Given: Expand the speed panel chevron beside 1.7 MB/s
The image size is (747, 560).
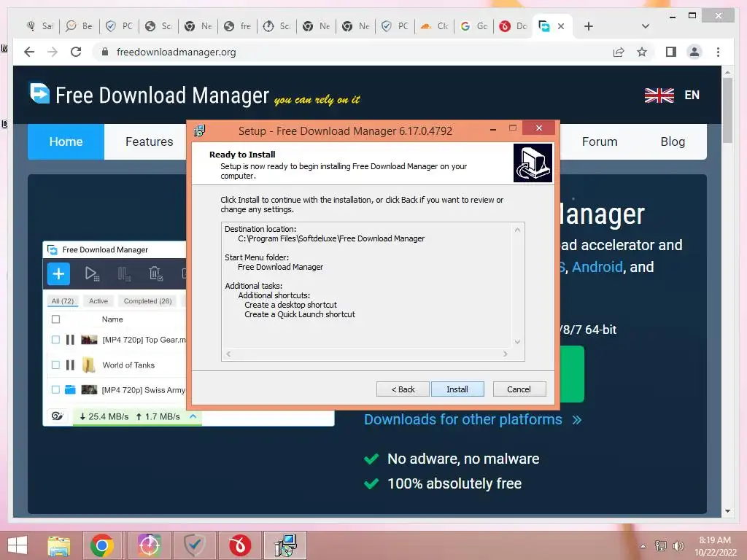Looking at the screenshot, I should coord(193,416).
